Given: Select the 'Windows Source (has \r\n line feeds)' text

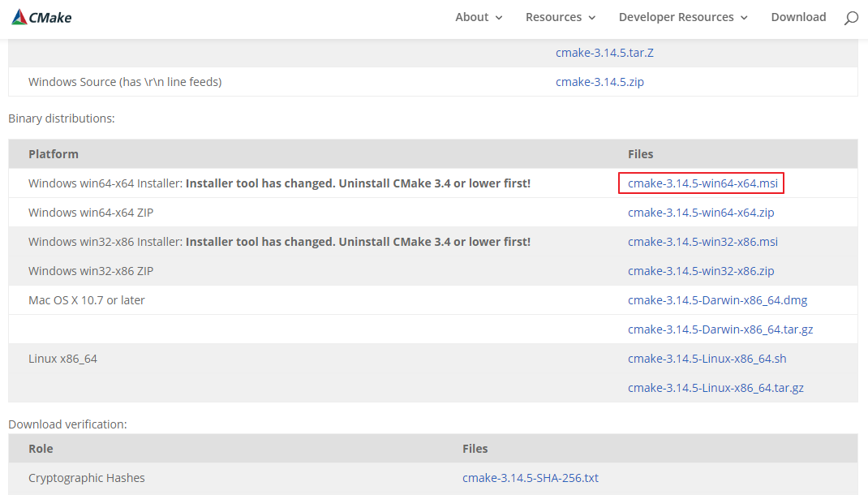Looking at the screenshot, I should 125,82.
